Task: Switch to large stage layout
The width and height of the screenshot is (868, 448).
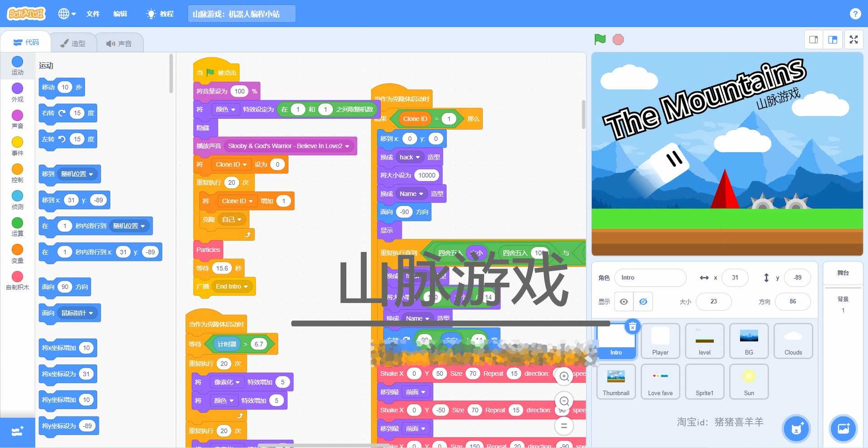Action: point(832,40)
